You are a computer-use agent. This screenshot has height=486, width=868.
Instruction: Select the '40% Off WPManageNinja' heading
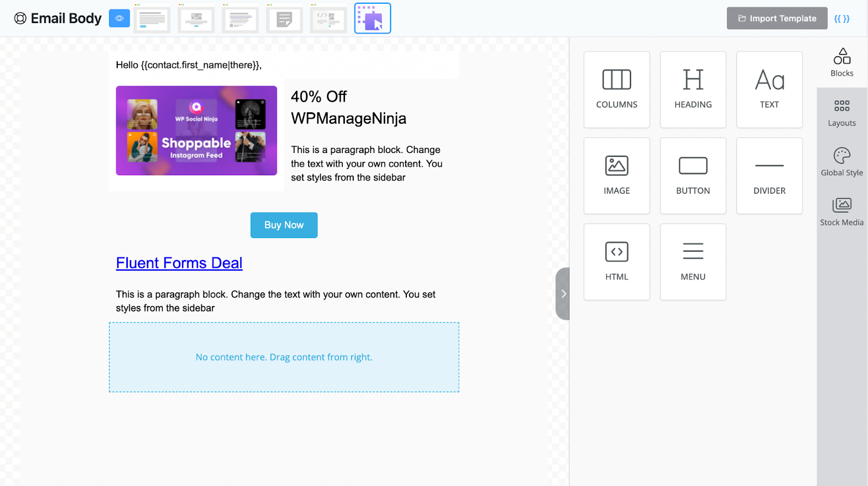(x=349, y=107)
